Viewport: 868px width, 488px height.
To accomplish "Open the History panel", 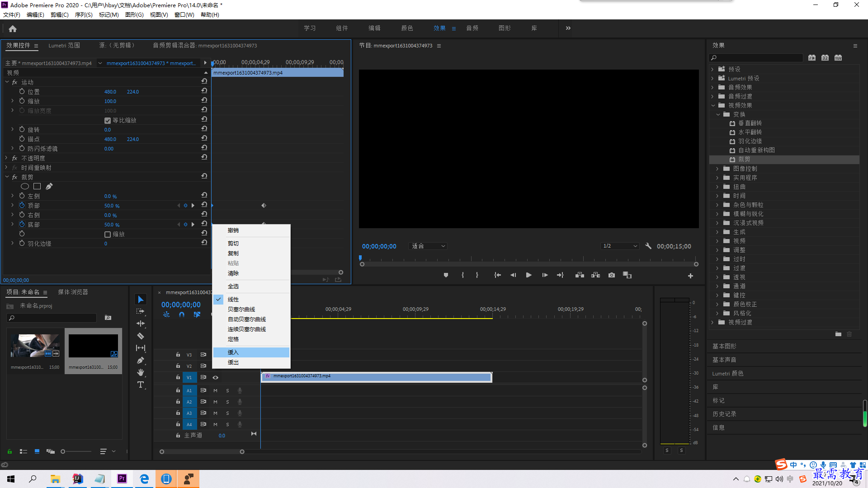I will click(x=724, y=414).
